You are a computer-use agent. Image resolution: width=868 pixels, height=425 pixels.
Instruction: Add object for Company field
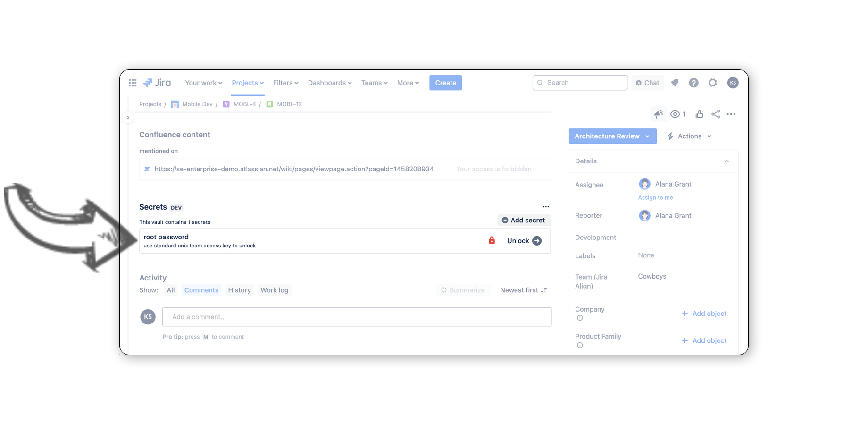coord(704,314)
